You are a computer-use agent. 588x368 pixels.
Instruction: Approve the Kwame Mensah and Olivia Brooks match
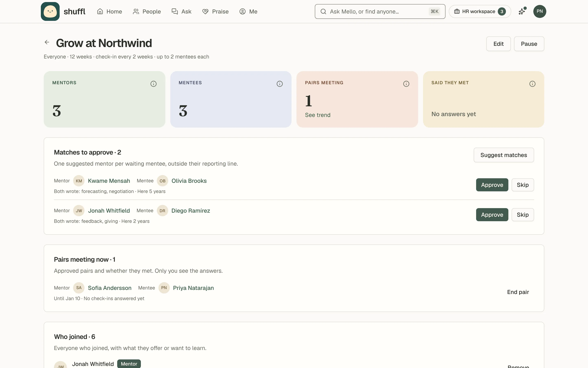(x=492, y=185)
